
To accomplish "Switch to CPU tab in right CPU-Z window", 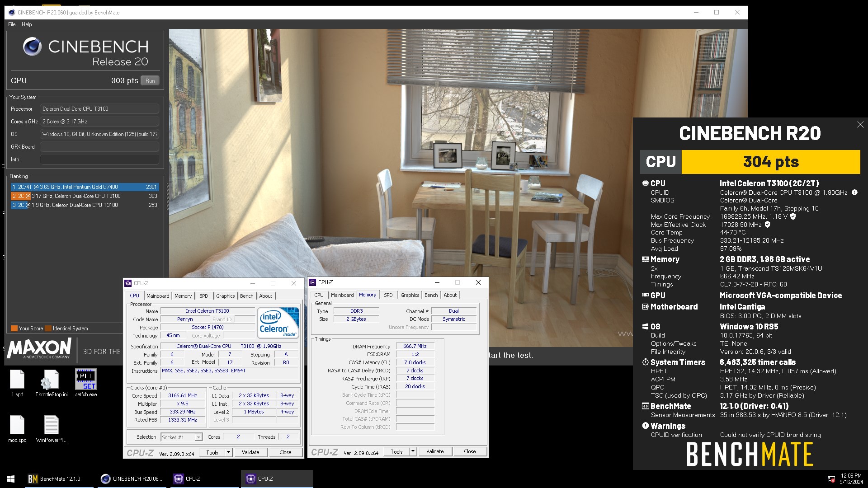I will (x=319, y=295).
